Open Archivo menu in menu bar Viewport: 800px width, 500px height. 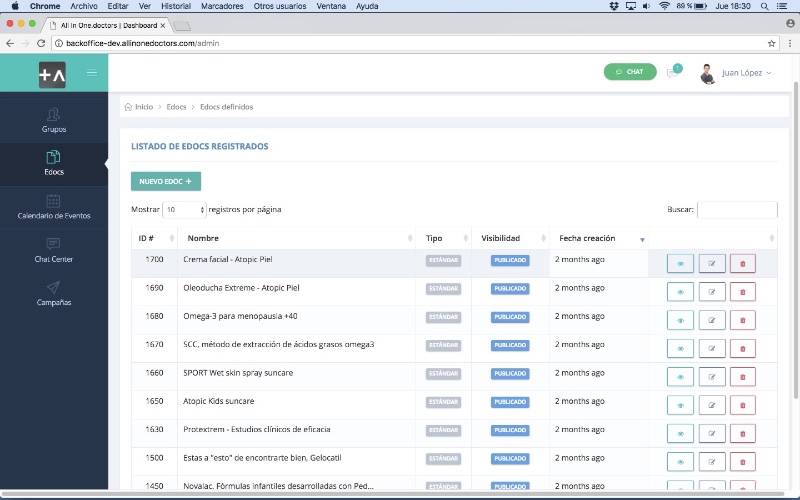tap(84, 6)
